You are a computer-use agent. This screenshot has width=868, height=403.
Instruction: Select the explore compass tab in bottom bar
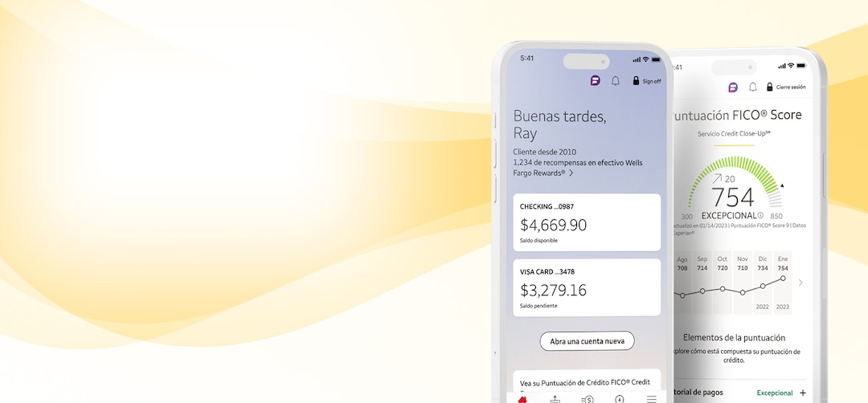tap(619, 399)
